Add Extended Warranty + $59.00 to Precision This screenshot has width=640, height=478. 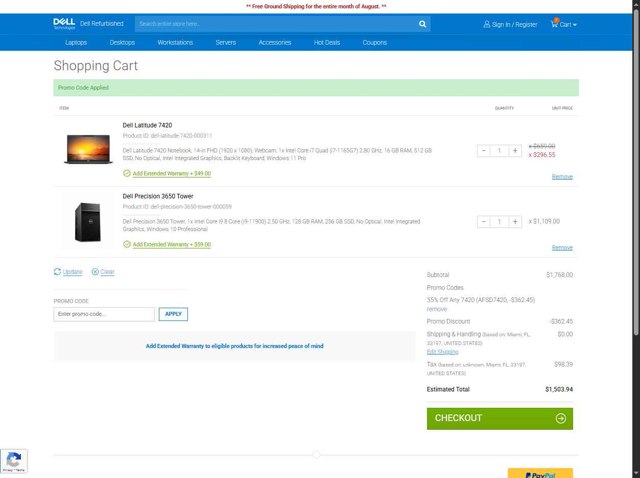(x=172, y=245)
